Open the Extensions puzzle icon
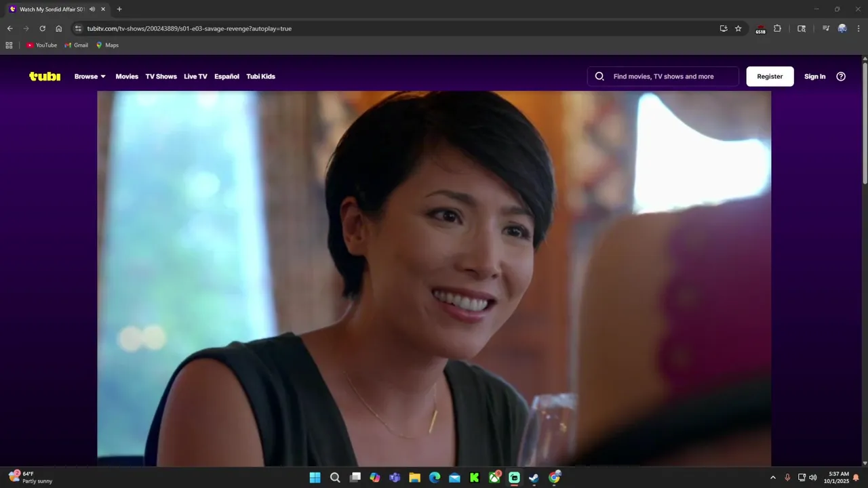The width and height of the screenshot is (868, 488). pos(778,28)
